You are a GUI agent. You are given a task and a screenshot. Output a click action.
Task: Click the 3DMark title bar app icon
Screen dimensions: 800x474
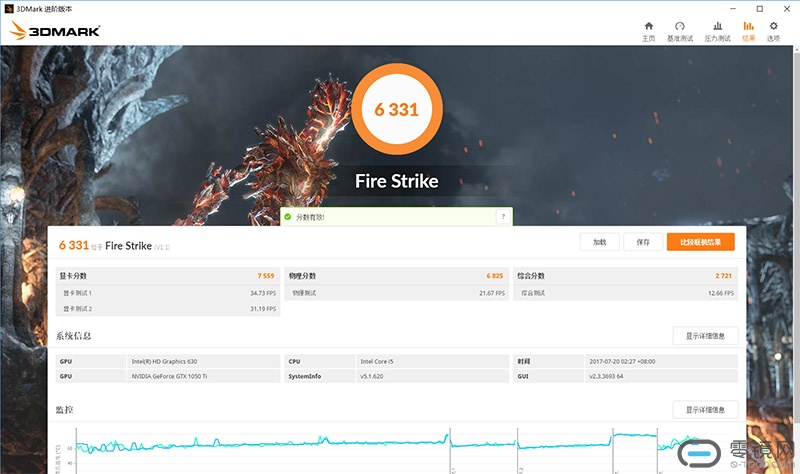9,9
